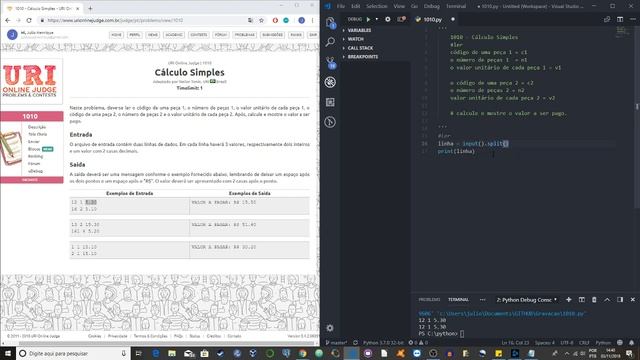
Task: Open the Edit menu in VS Code
Action: click(x=356, y=6)
